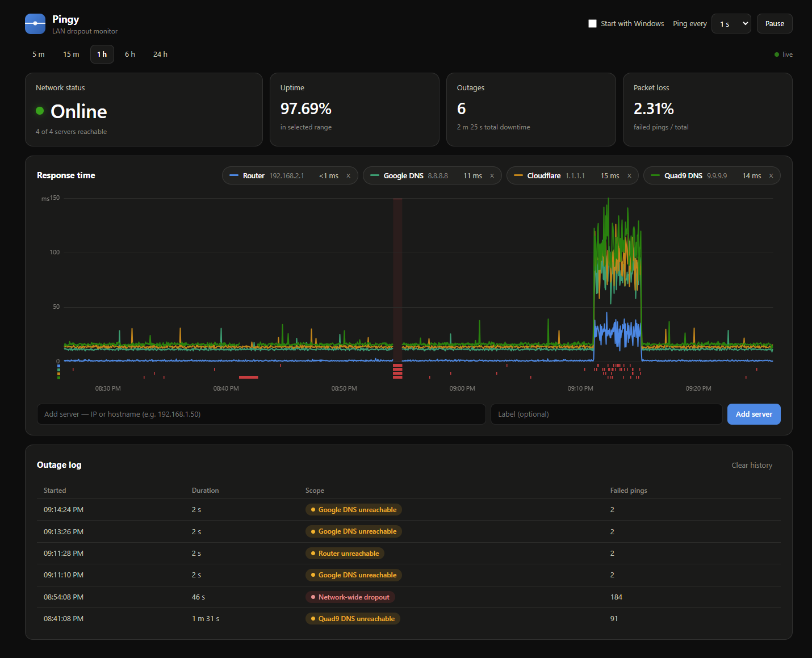Click the orange Cloudflare legend color line
The width and height of the screenshot is (812, 658).
tap(518, 175)
